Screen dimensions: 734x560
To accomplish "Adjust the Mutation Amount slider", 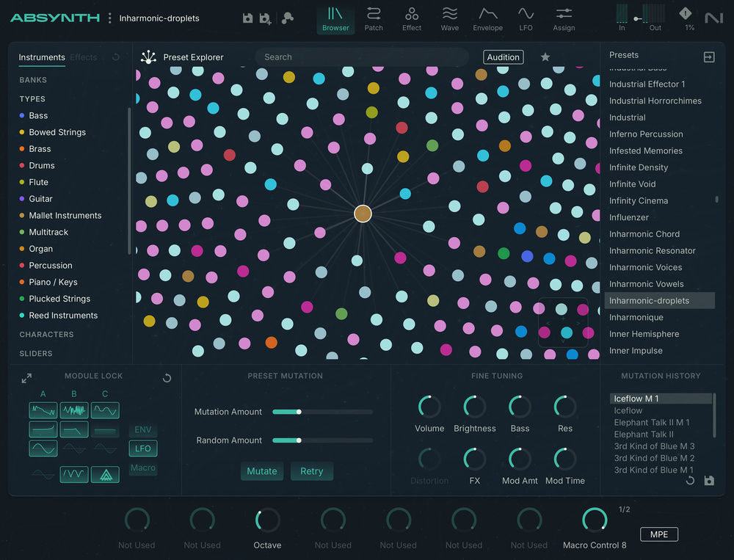I will pos(322,412).
